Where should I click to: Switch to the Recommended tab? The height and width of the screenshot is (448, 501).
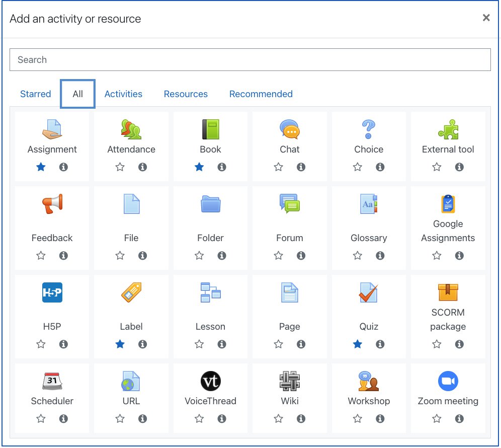click(x=261, y=94)
